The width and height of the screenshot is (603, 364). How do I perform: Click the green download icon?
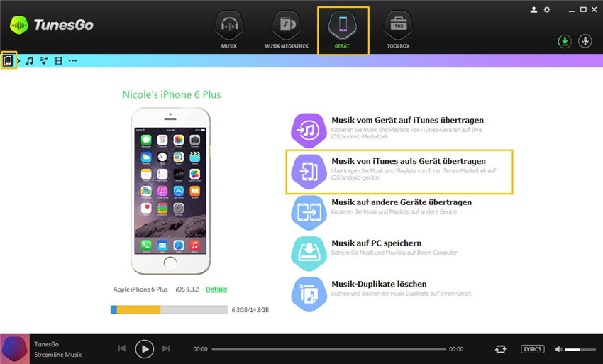pyautogui.click(x=565, y=41)
